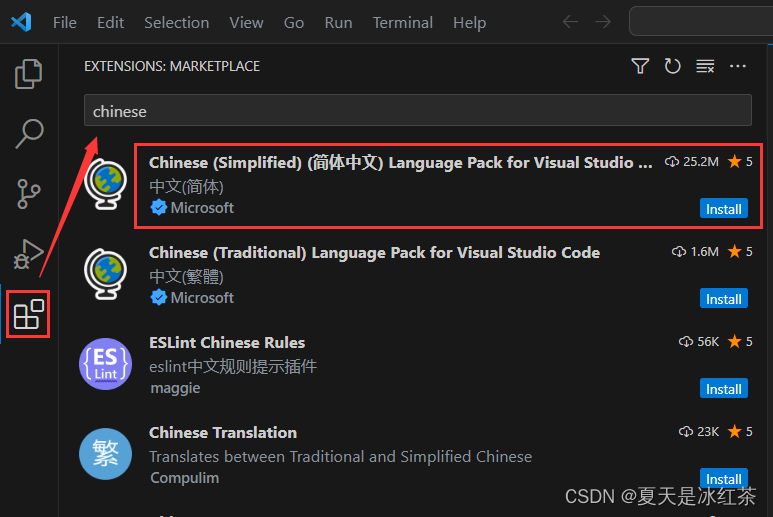The width and height of the screenshot is (773, 517).
Task: Click Microsoft publisher under Simplified pack
Action: pos(202,207)
